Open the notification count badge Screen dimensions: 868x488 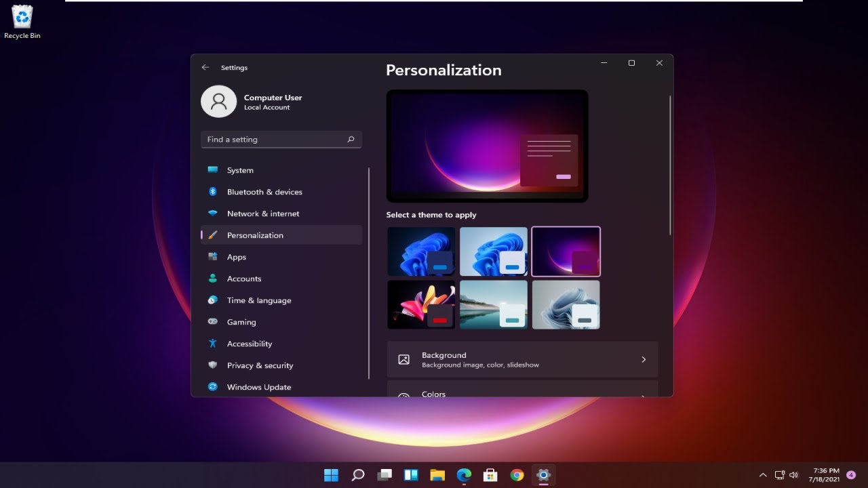851,475
